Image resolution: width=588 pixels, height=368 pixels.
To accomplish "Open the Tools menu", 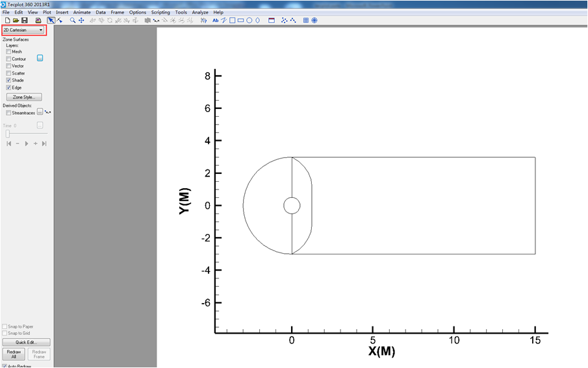I will [181, 12].
